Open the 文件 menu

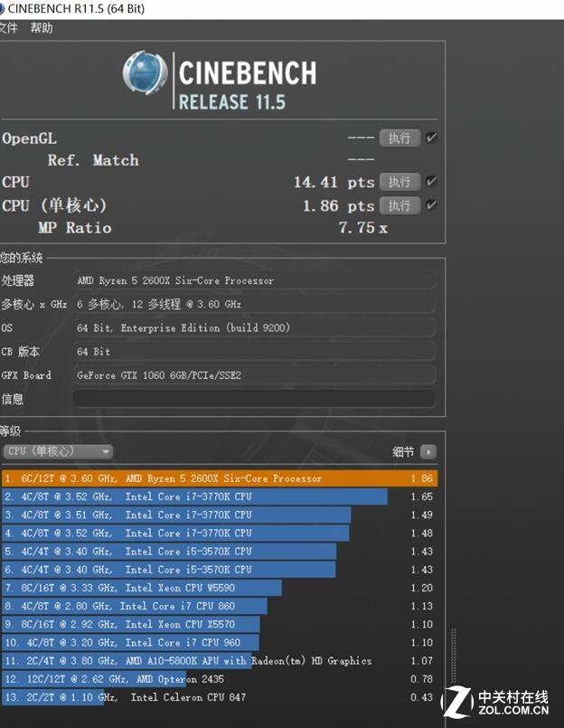coord(8,28)
